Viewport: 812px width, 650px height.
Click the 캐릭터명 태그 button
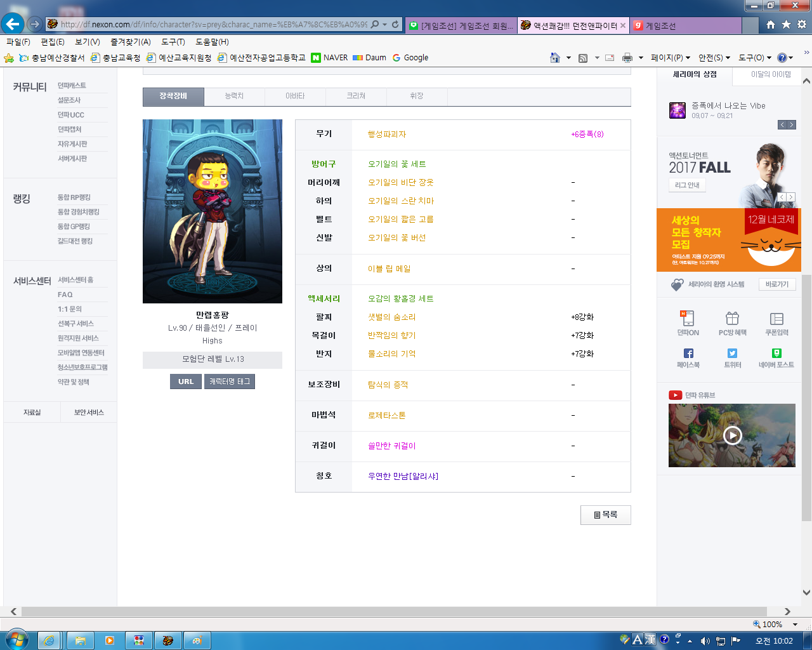click(230, 381)
